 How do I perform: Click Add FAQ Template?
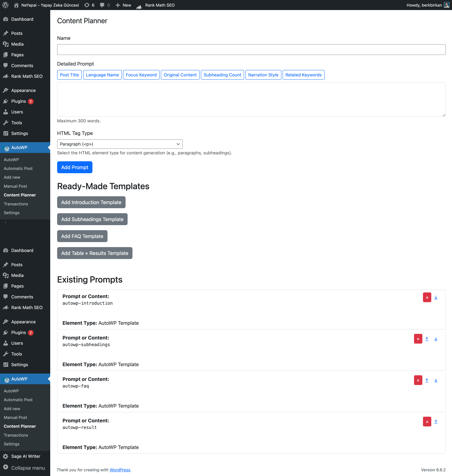pos(82,236)
